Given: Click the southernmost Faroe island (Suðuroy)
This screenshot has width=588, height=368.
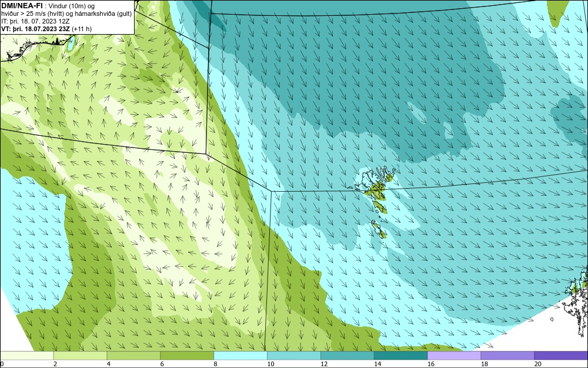Looking at the screenshot, I should [379, 229].
